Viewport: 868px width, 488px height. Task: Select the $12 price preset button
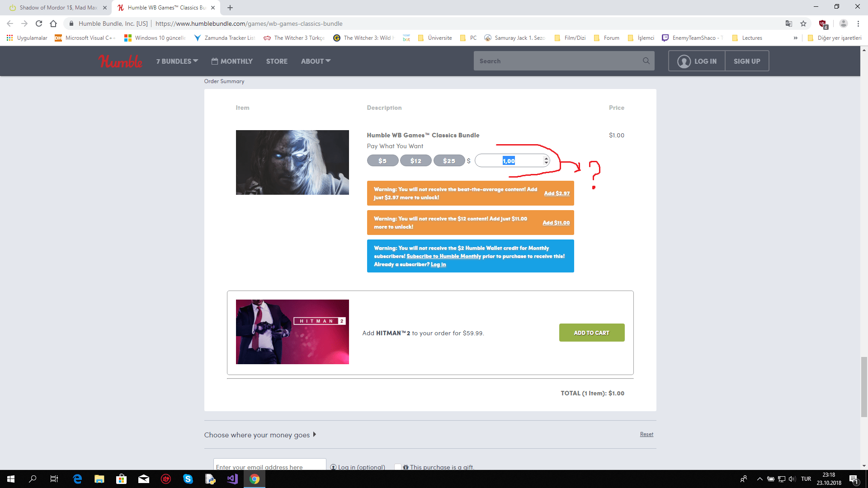(x=415, y=161)
